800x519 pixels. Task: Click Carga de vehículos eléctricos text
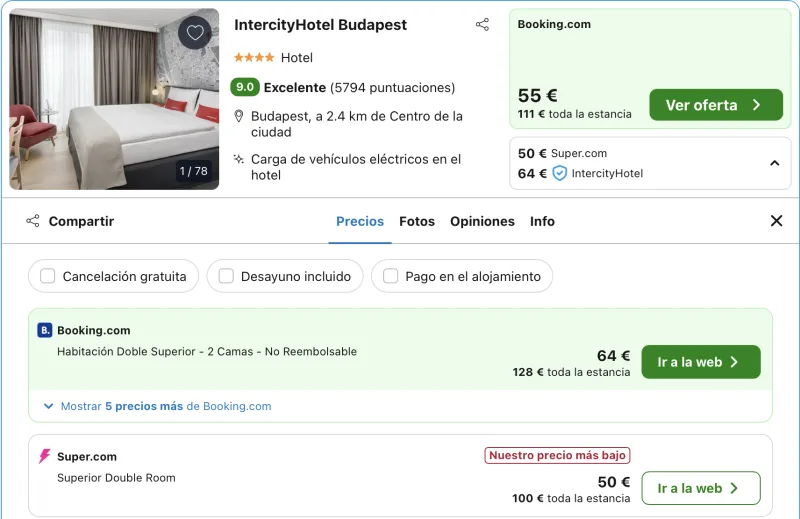[356, 167]
